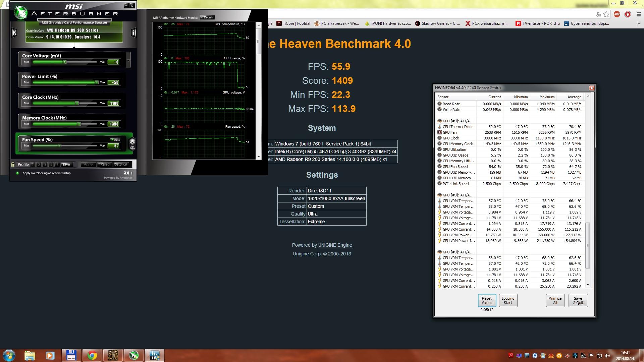644x362 pixels.
Task: Open Afterburner information with the i button
Action: coord(133,33)
